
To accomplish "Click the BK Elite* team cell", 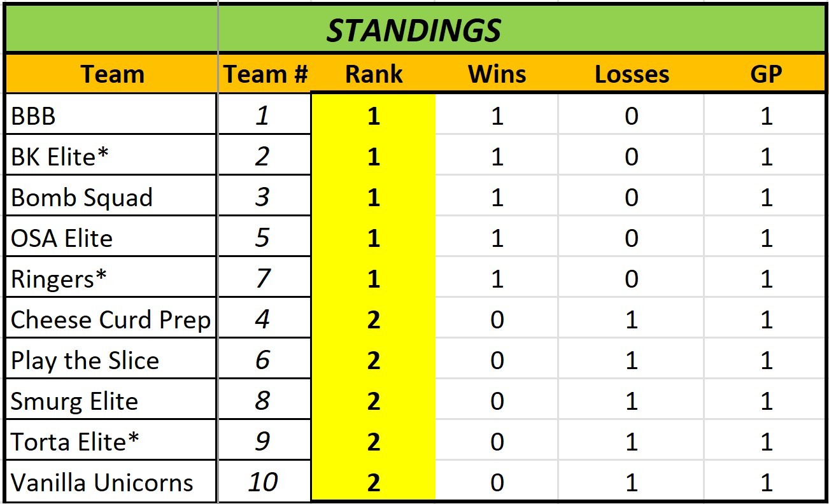I will 111,157.
